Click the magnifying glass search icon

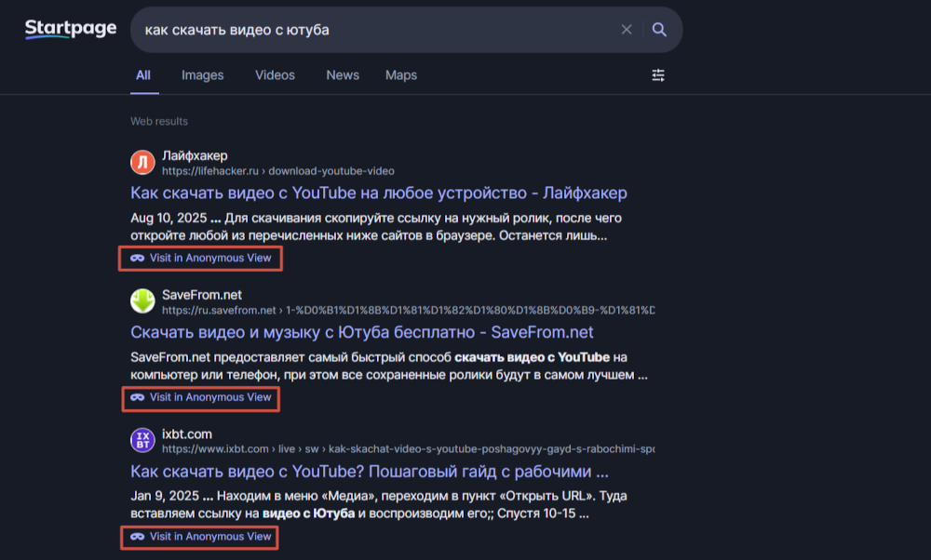point(659,30)
